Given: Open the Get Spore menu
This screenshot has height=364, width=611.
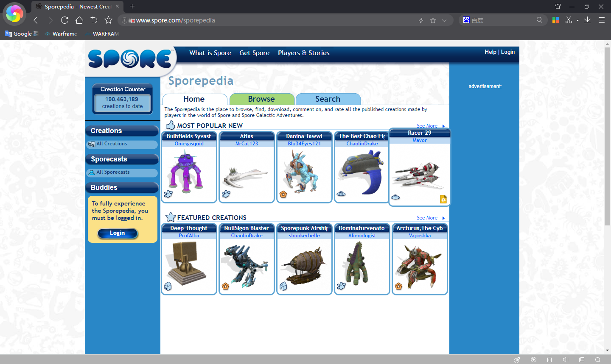Looking at the screenshot, I should (255, 53).
